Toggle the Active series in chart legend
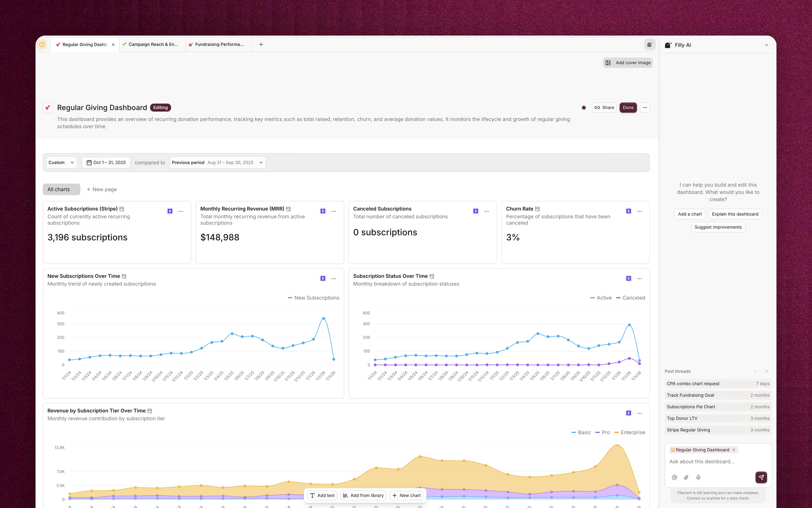The width and height of the screenshot is (812, 508). pyautogui.click(x=601, y=298)
